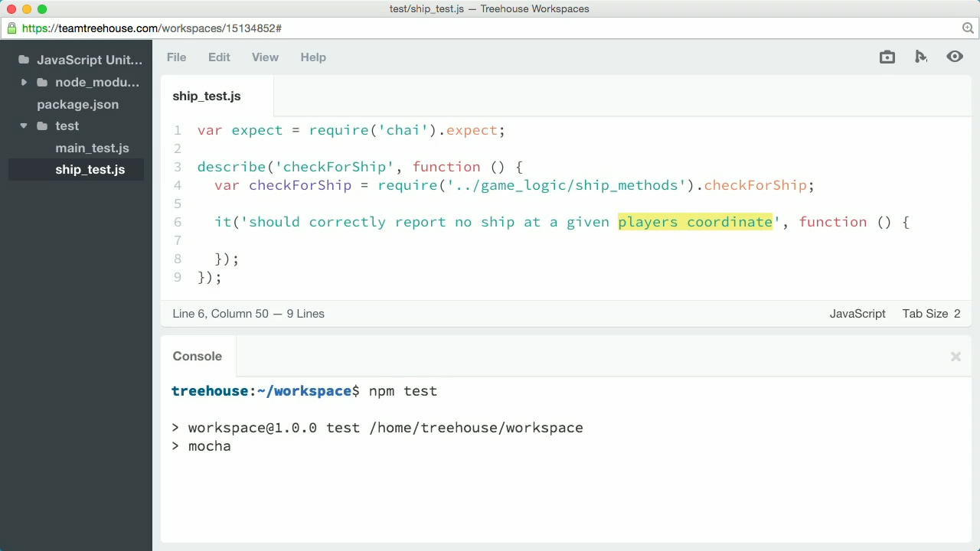Change the Tab Size setting

click(931, 314)
